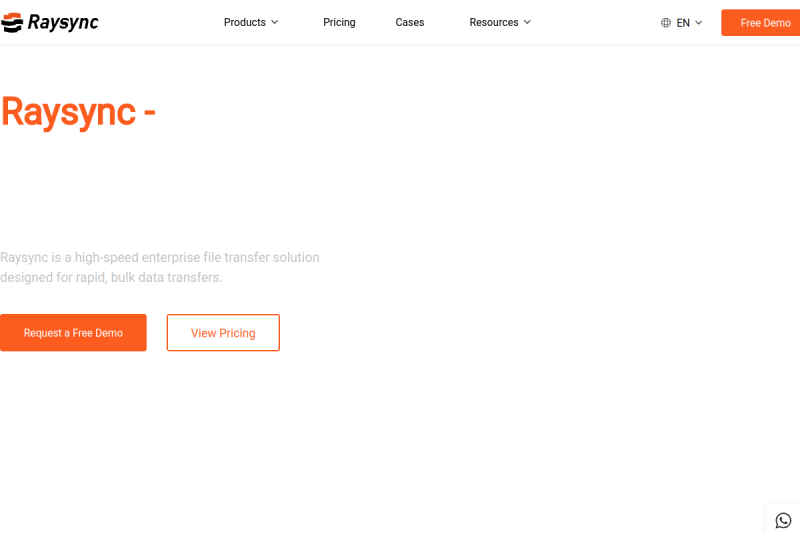
Task: Open the Cases page
Action: coord(410,22)
